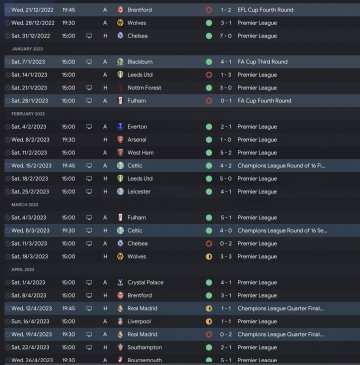The image size is (360, 365).
Task: Click the TV broadcast icon on Everton fixture
Action: [89, 127]
